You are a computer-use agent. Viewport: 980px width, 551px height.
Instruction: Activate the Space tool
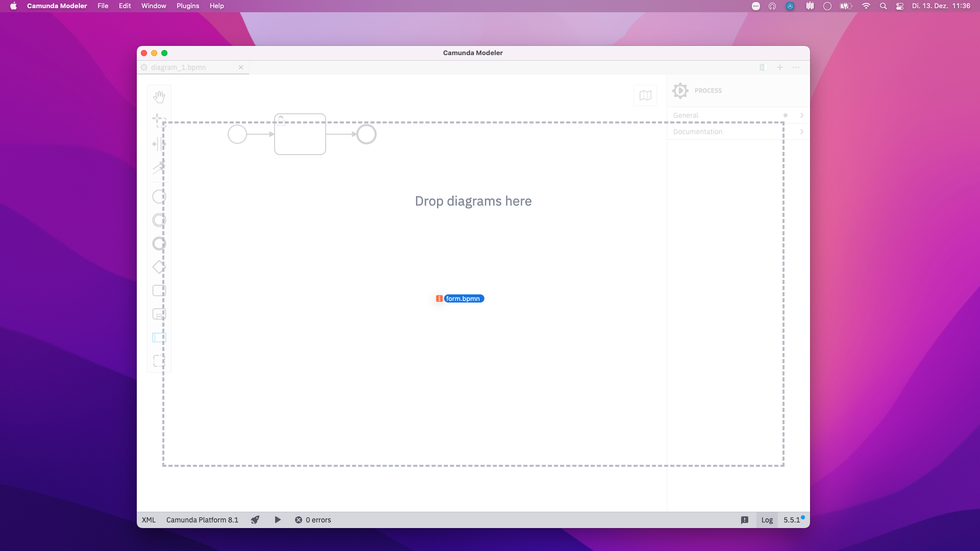point(159,144)
